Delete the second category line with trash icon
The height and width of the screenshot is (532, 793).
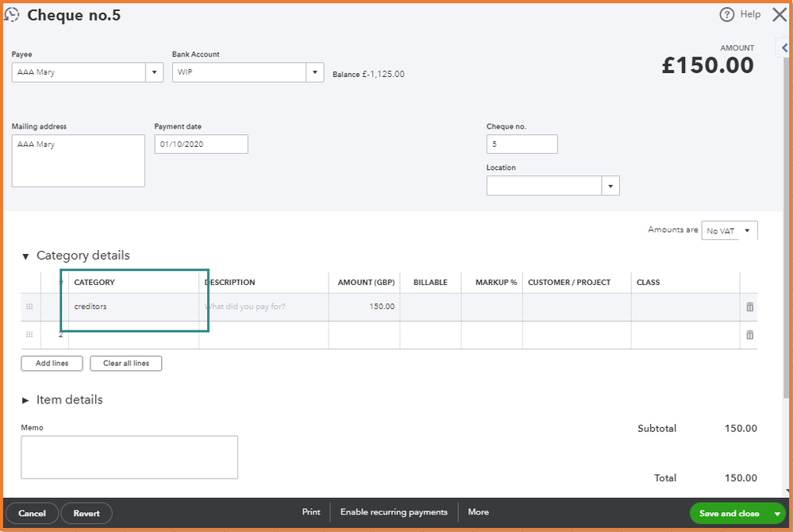(x=749, y=335)
